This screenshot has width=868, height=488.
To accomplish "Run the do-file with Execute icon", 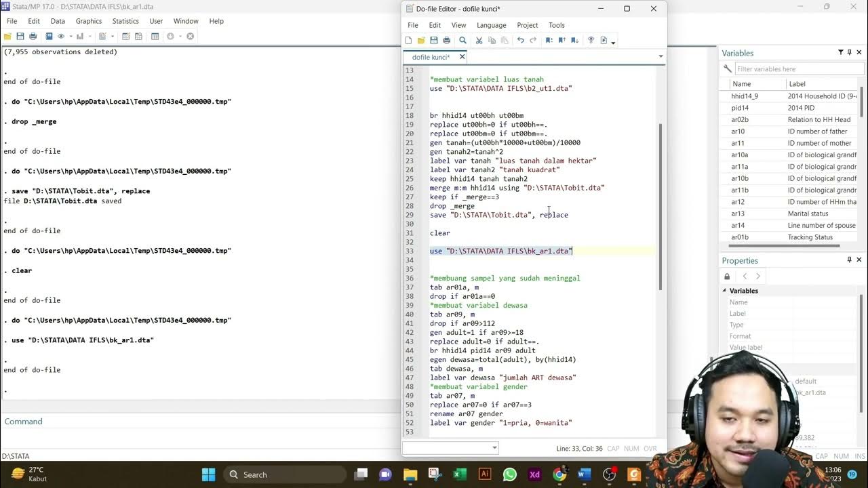I will (604, 41).
